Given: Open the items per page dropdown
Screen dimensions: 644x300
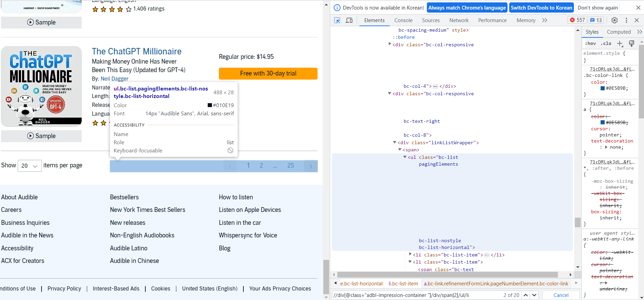Looking at the screenshot, I should (x=30, y=166).
